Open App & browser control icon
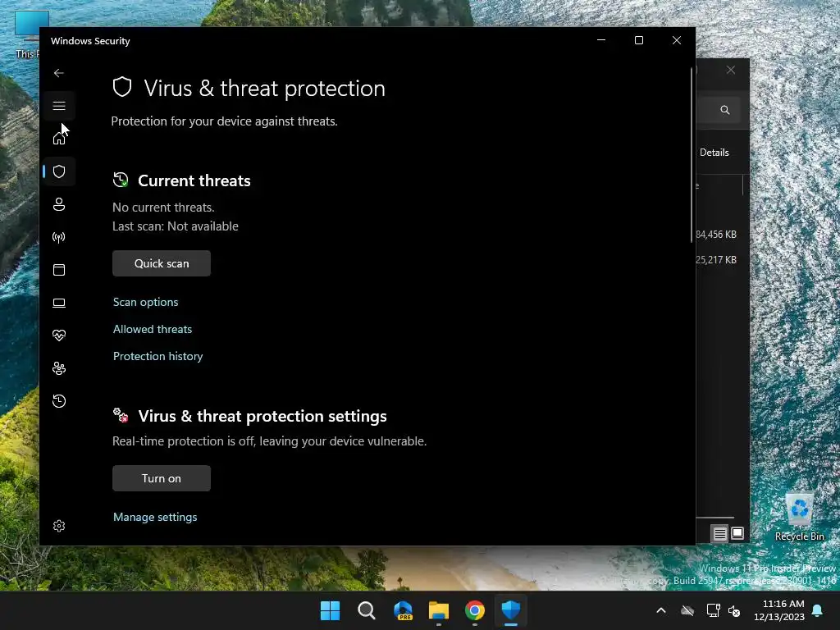Image resolution: width=840 pixels, height=630 pixels. 59,269
